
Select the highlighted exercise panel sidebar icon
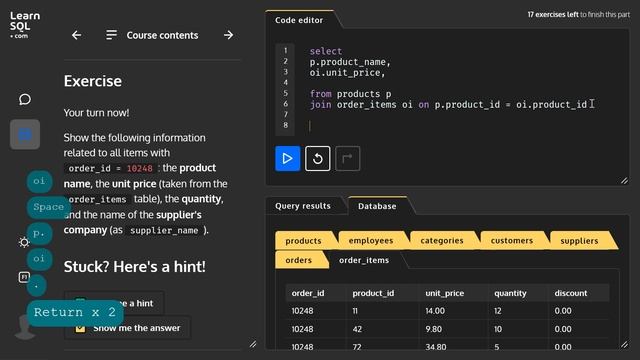pyautogui.click(x=25, y=134)
